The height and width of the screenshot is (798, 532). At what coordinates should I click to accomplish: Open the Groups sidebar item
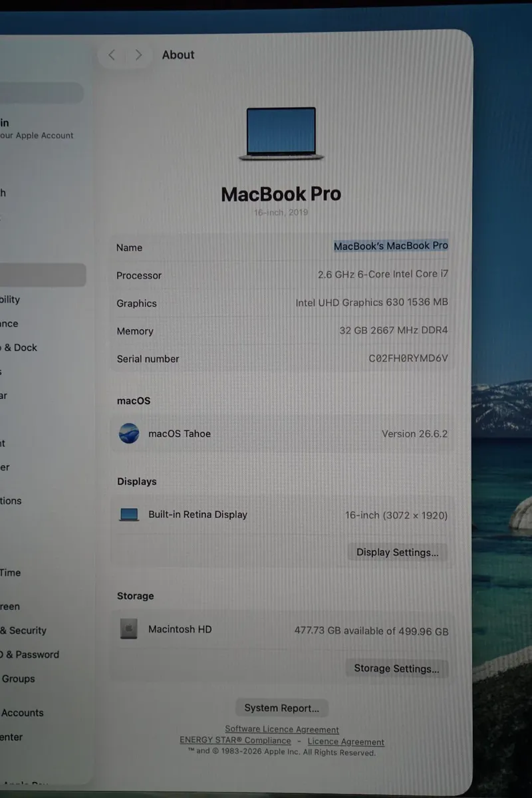(18, 679)
